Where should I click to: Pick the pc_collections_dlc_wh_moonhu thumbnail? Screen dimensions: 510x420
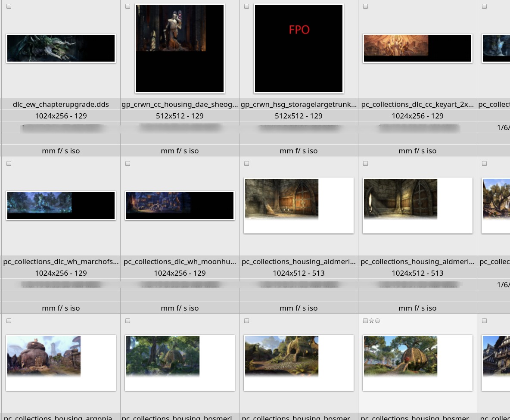click(x=180, y=205)
